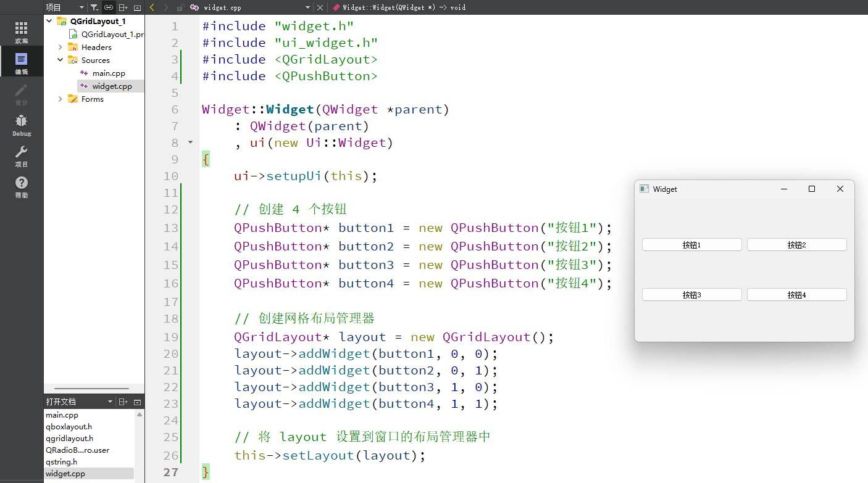The image size is (868, 483).
Task: Open the Welcome (欢迎) mode
Action: (x=22, y=30)
